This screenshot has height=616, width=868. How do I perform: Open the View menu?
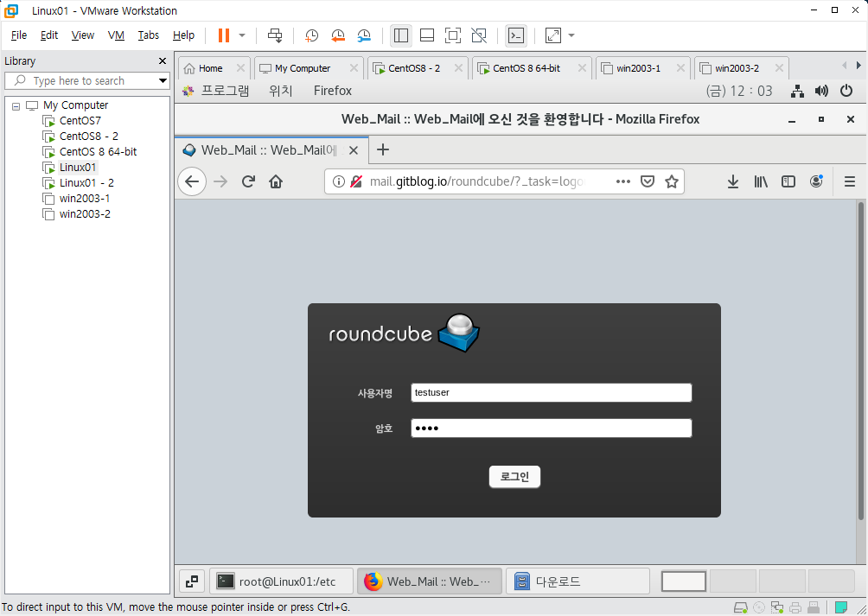point(82,35)
